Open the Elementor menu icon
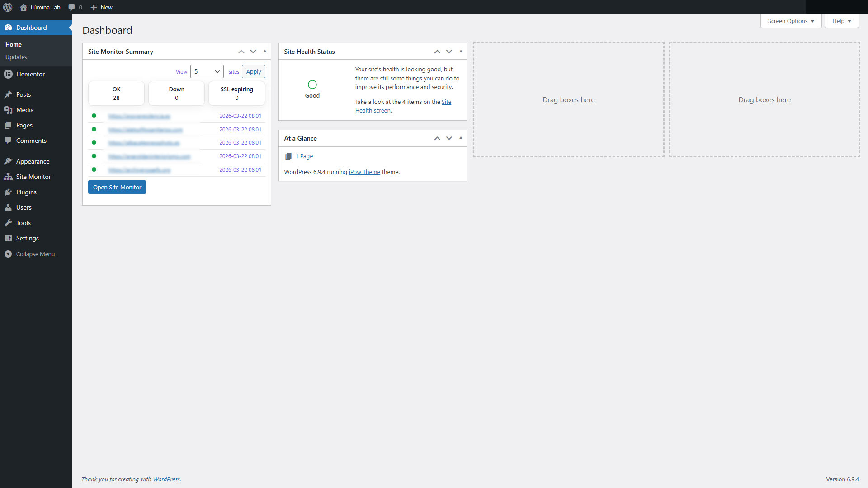Screen dimensions: 868x488 tap(8, 74)
